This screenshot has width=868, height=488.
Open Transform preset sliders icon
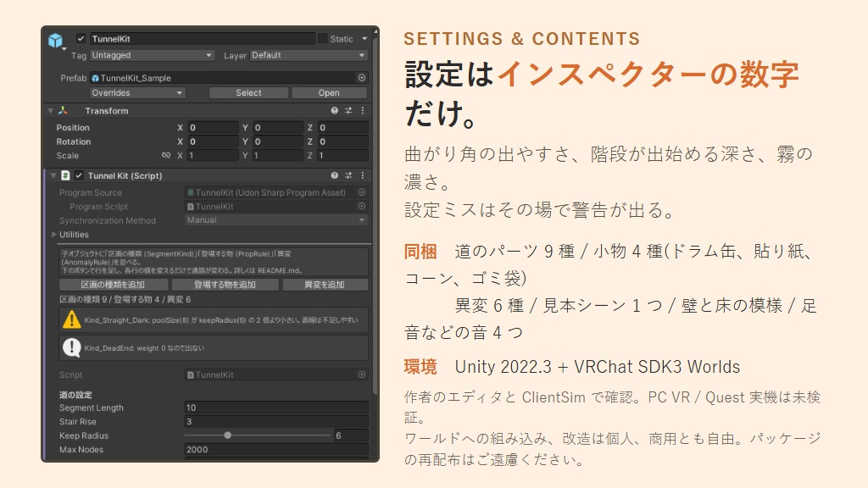(348, 111)
